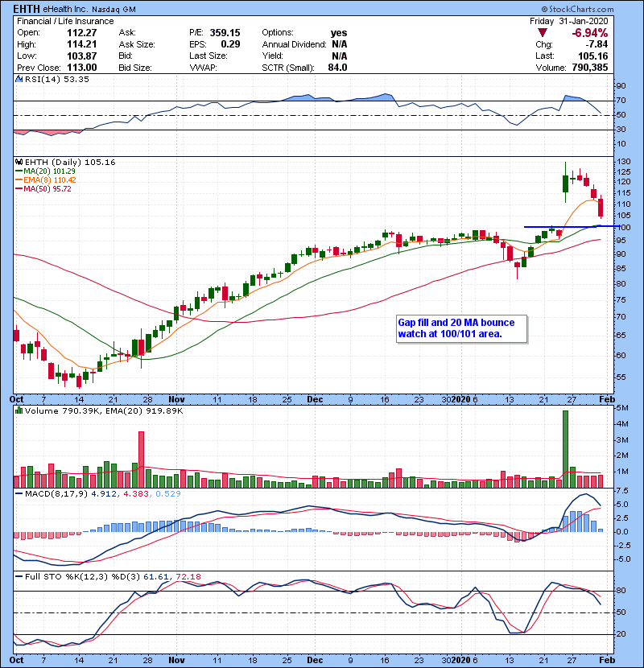Select the P/E value 359.15
This screenshot has height=668, width=644.
click(225, 33)
